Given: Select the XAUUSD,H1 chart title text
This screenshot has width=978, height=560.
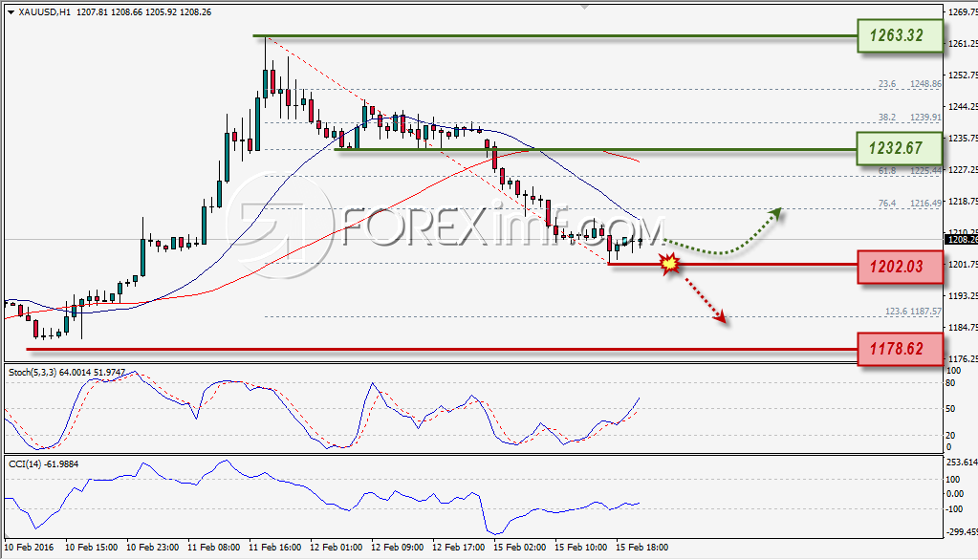Looking at the screenshot, I should coord(44,11).
